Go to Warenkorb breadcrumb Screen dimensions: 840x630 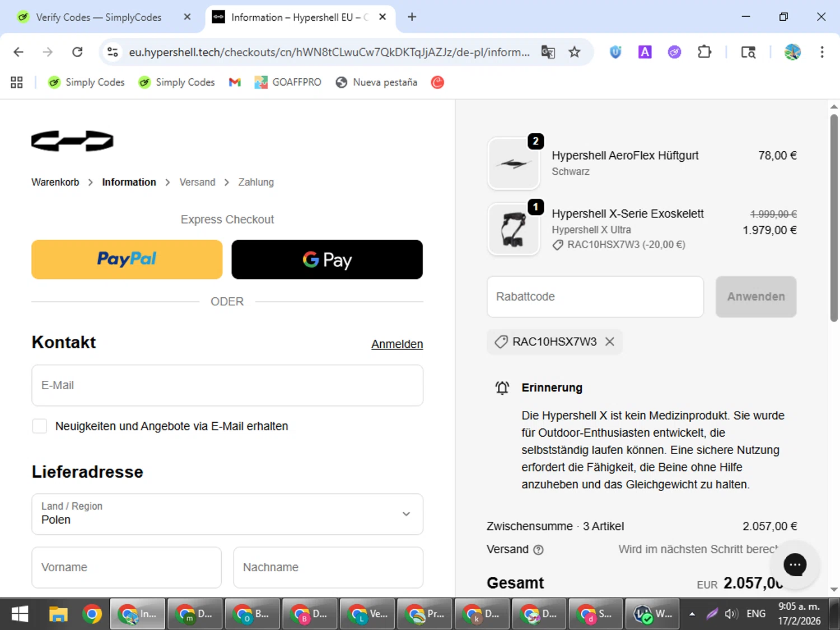click(55, 182)
